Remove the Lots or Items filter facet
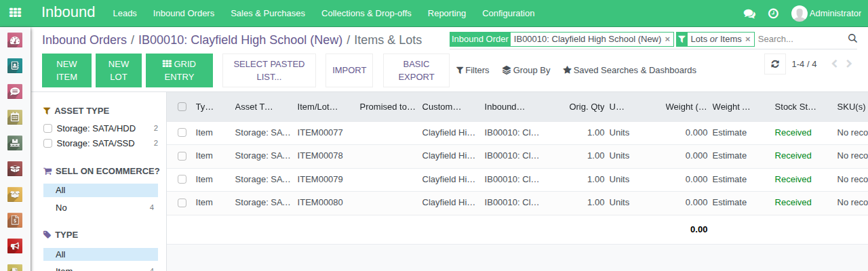Screen dimensions: 868x271 [748, 39]
